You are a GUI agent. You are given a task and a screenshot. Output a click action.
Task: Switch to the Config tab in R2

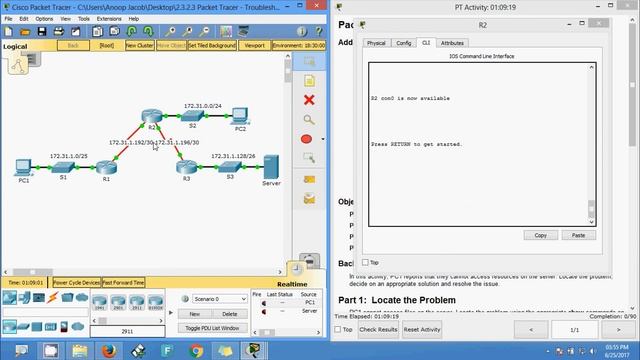(404, 43)
